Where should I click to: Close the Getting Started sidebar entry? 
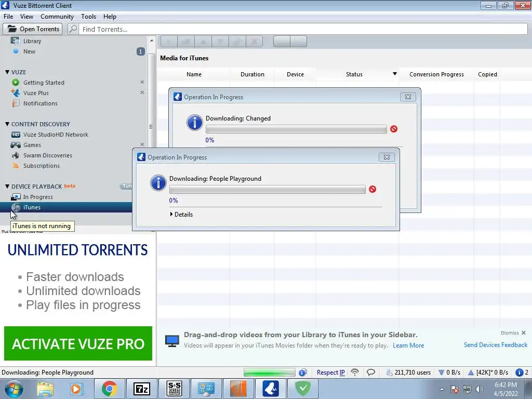[x=142, y=82]
